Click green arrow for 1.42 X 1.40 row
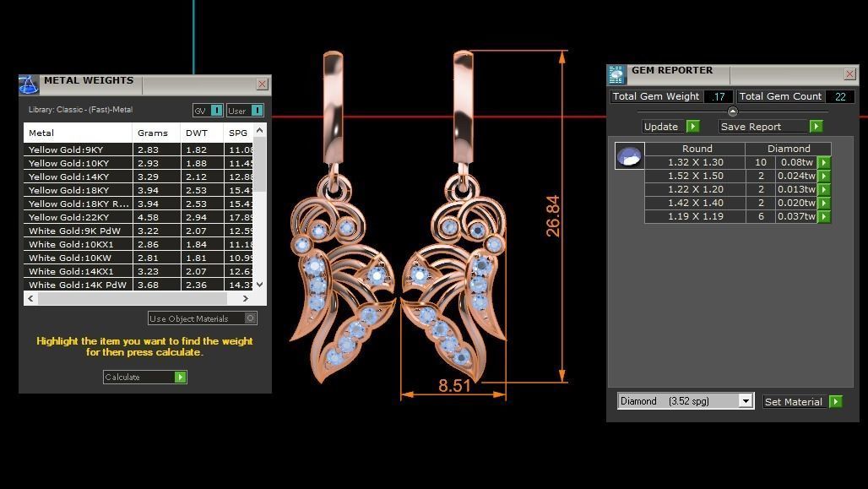868x489 pixels. (824, 203)
